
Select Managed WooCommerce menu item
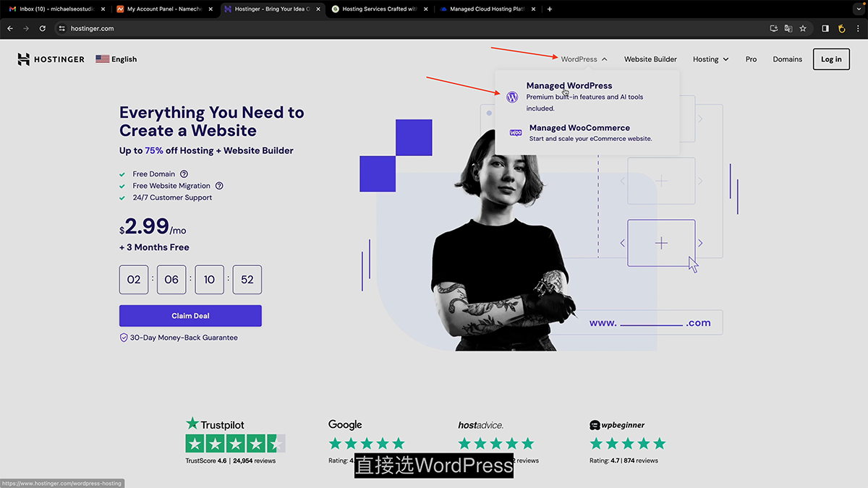(x=587, y=133)
